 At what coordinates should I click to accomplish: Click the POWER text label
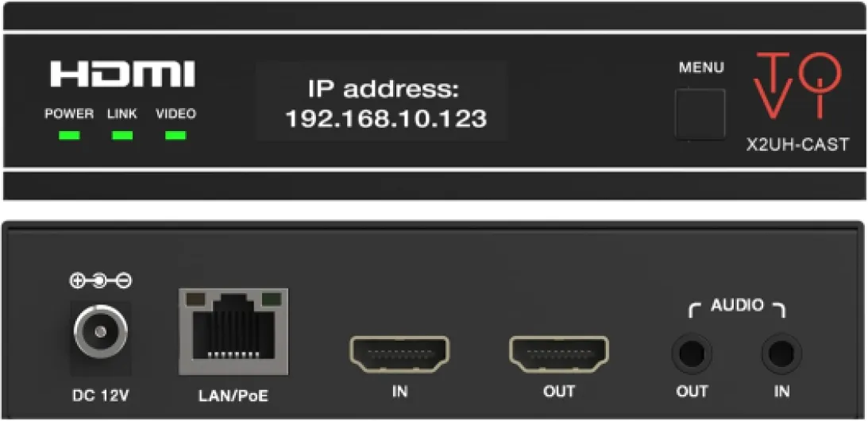[69, 114]
